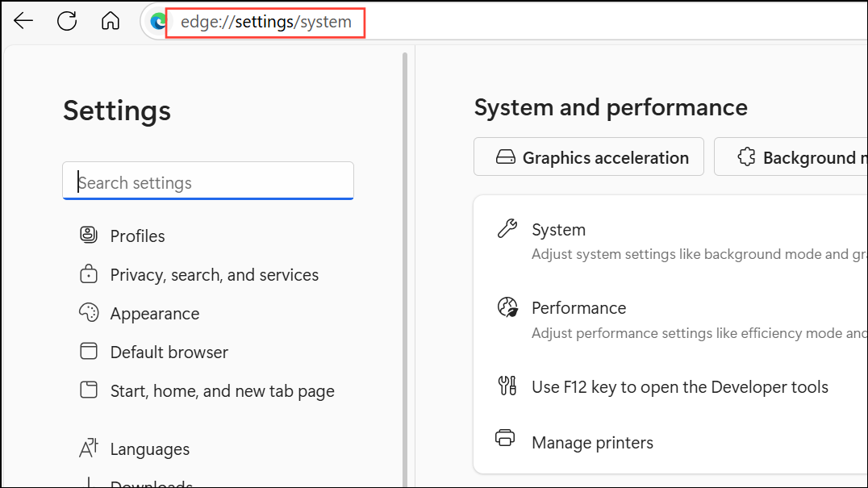The width and height of the screenshot is (868, 488).
Task: Click the Appearance palette icon
Action: click(89, 313)
